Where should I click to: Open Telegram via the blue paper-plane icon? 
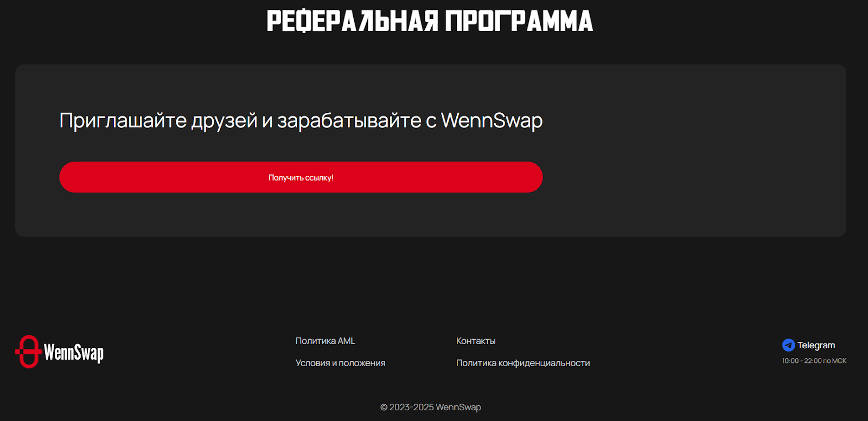coord(788,345)
